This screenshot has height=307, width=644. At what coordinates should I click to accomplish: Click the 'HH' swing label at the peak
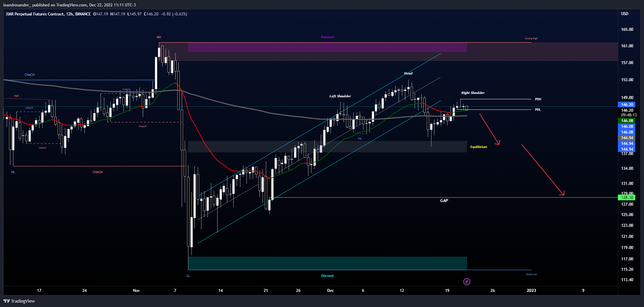[x=159, y=37]
